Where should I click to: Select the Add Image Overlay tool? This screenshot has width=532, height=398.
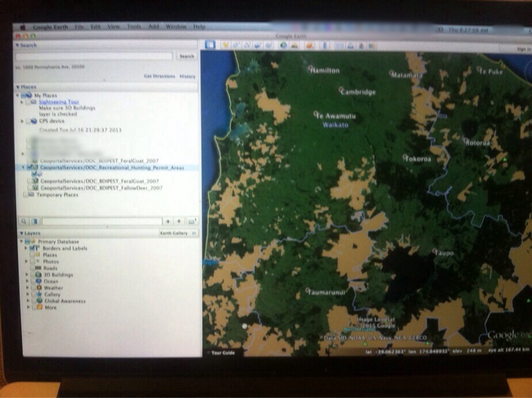click(x=257, y=45)
